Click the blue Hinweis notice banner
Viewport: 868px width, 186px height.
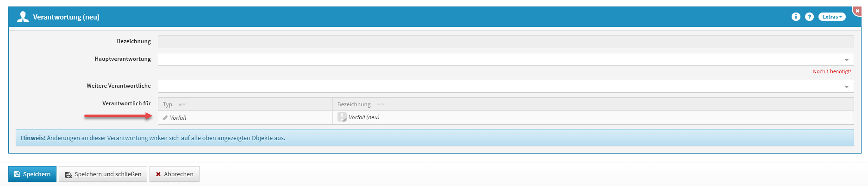coord(435,138)
